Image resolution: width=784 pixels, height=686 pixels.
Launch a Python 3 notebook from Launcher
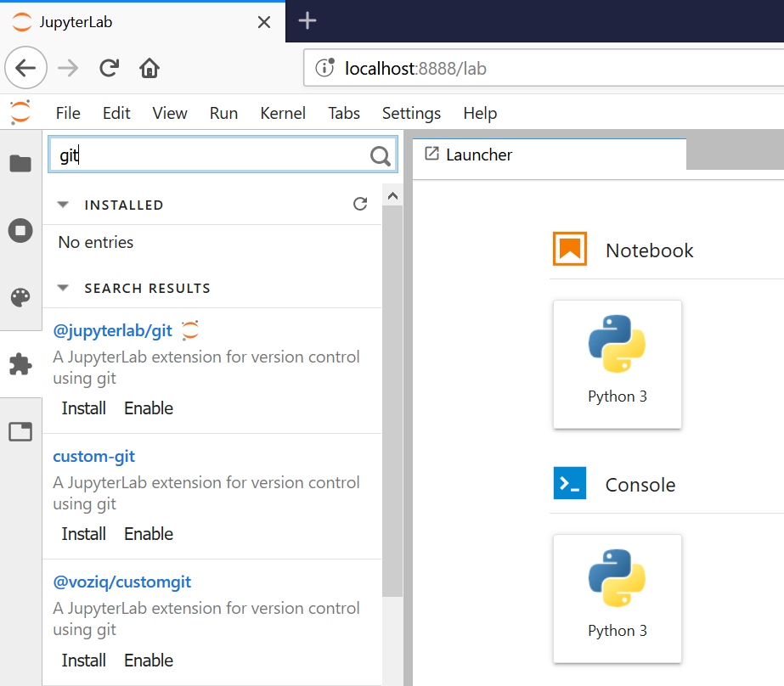point(617,364)
